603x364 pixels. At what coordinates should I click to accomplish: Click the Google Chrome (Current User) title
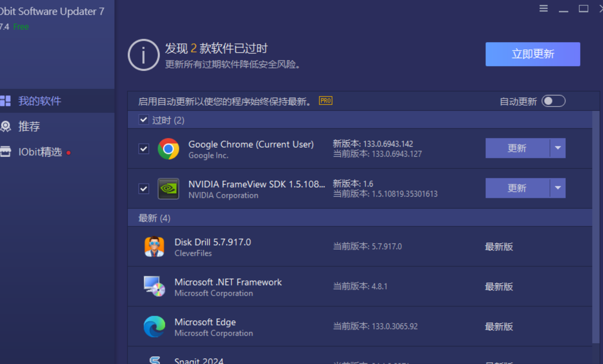coord(251,144)
